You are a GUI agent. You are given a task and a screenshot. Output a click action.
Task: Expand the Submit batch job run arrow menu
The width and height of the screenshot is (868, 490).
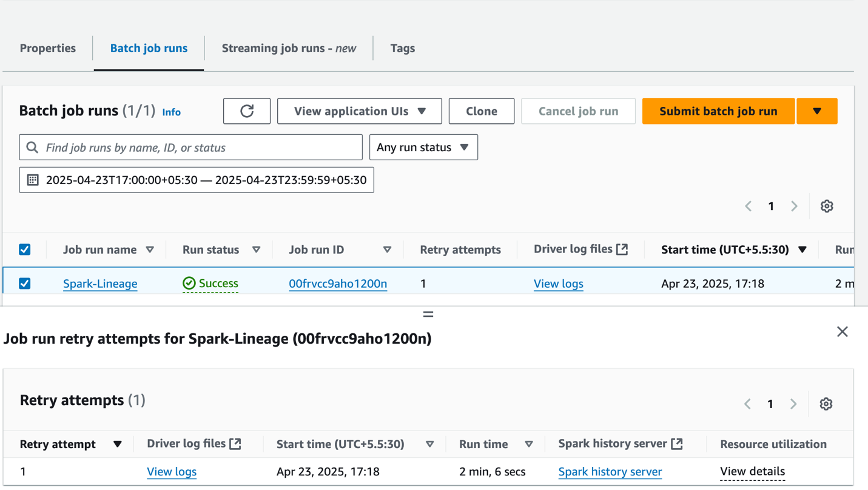[816, 111]
